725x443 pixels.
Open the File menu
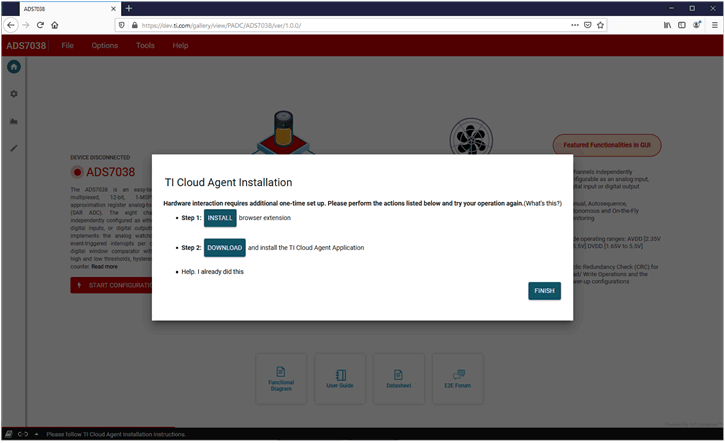click(67, 45)
